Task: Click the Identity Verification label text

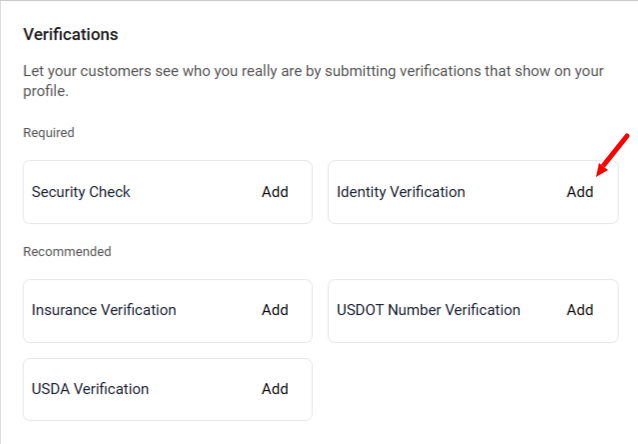Action: (401, 192)
